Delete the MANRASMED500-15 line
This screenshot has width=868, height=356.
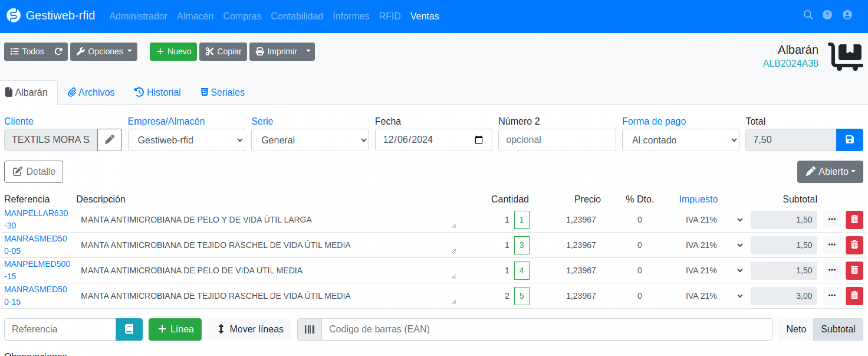(854, 296)
